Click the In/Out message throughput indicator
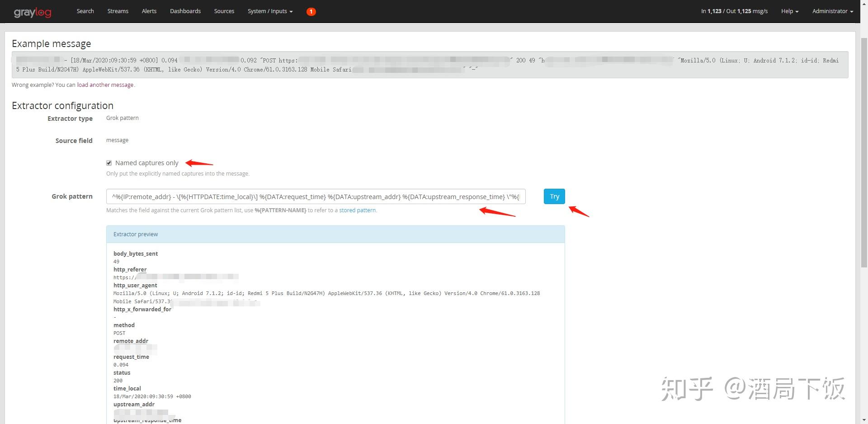 click(733, 11)
